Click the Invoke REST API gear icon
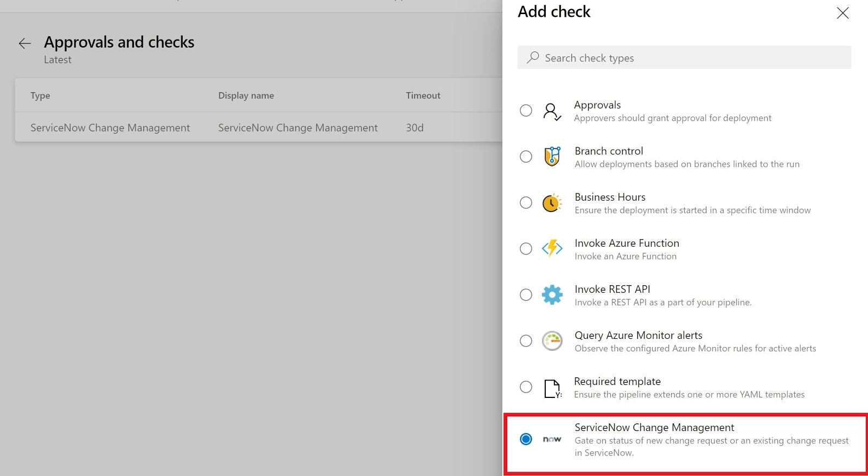 [552, 295]
